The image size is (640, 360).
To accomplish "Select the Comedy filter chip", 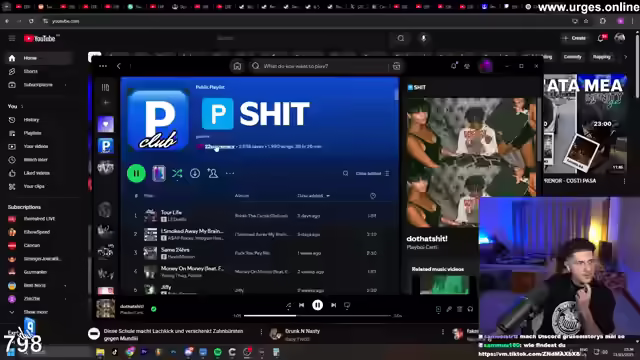I will pyautogui.click(x=572, y=57).
